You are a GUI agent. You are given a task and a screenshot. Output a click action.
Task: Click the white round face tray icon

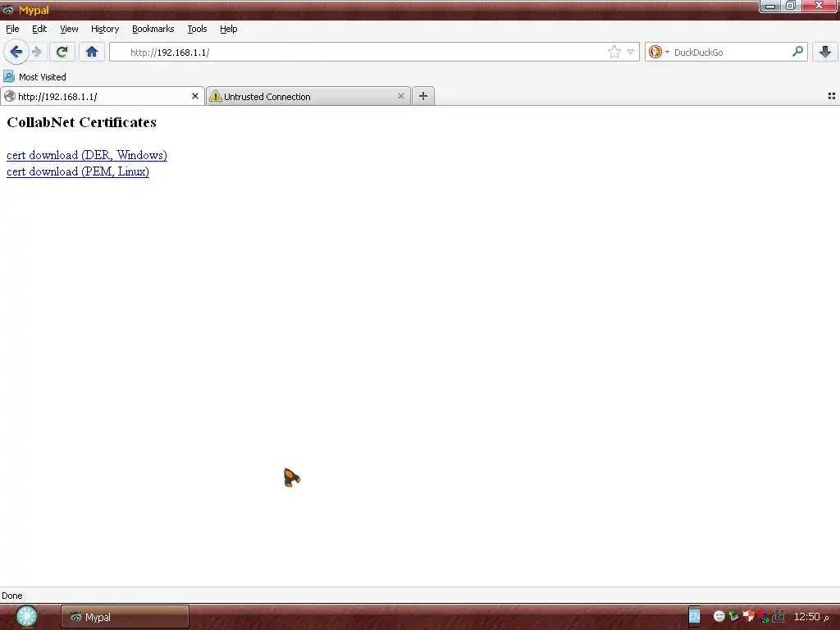click(719, 617)
